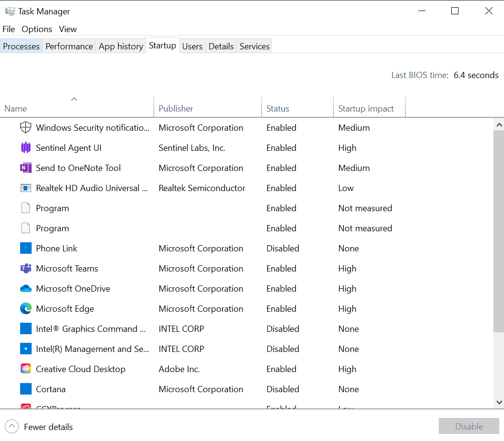Switch to the App history tab
The width and height of the screenshot is (504, 441).
(x=121, y=46)
